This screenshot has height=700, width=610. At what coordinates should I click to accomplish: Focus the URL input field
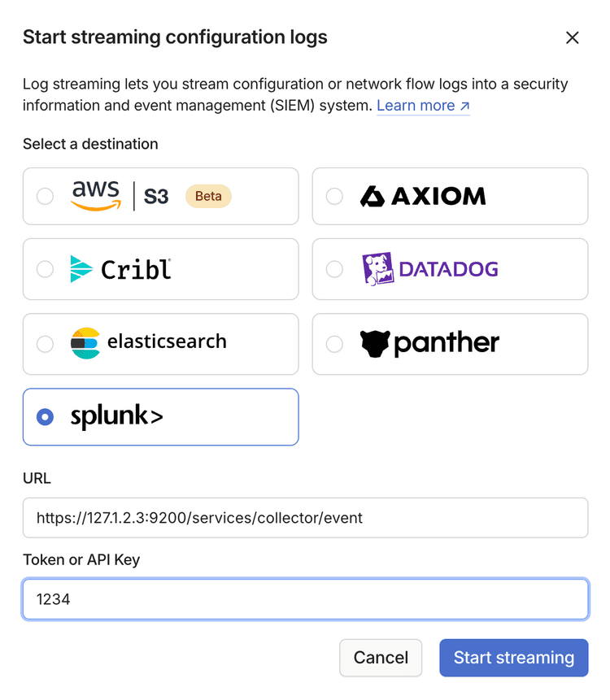pos(305,518)
